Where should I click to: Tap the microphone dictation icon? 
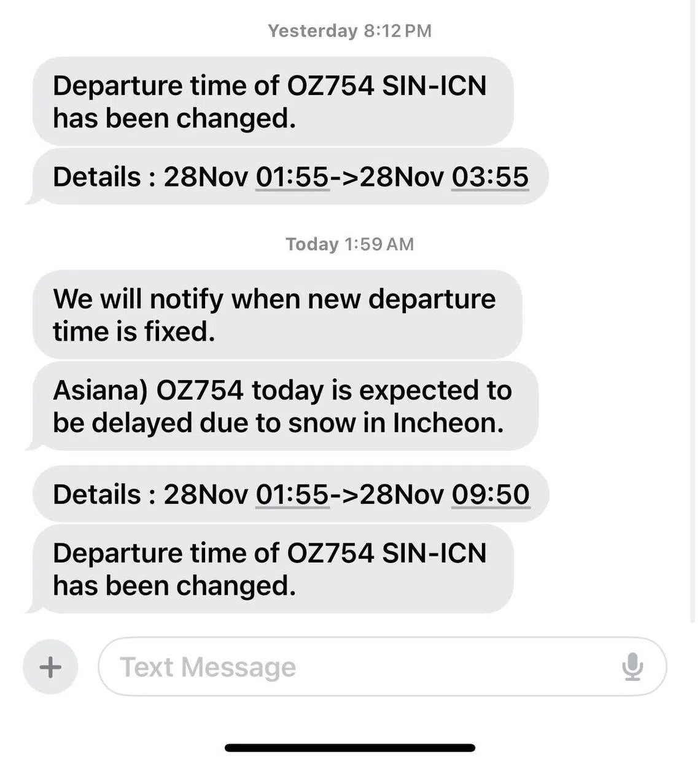(x=632, y=667)
